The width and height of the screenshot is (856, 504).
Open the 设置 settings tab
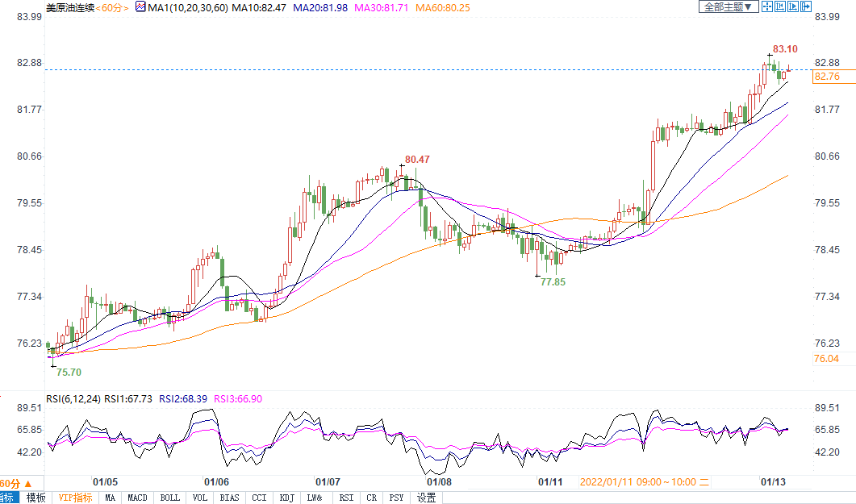click(x=426, y=498)
